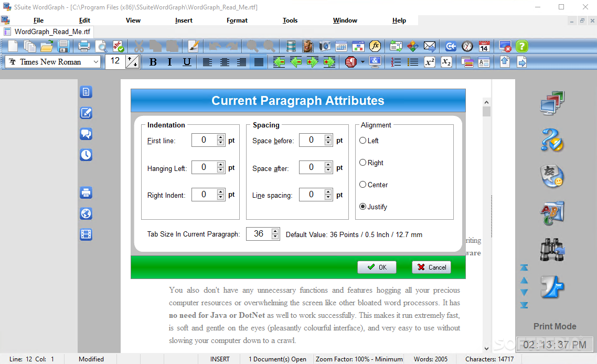Open the database icon in toolbar
This screenshot has width=597, height=364.
(291, 47)
